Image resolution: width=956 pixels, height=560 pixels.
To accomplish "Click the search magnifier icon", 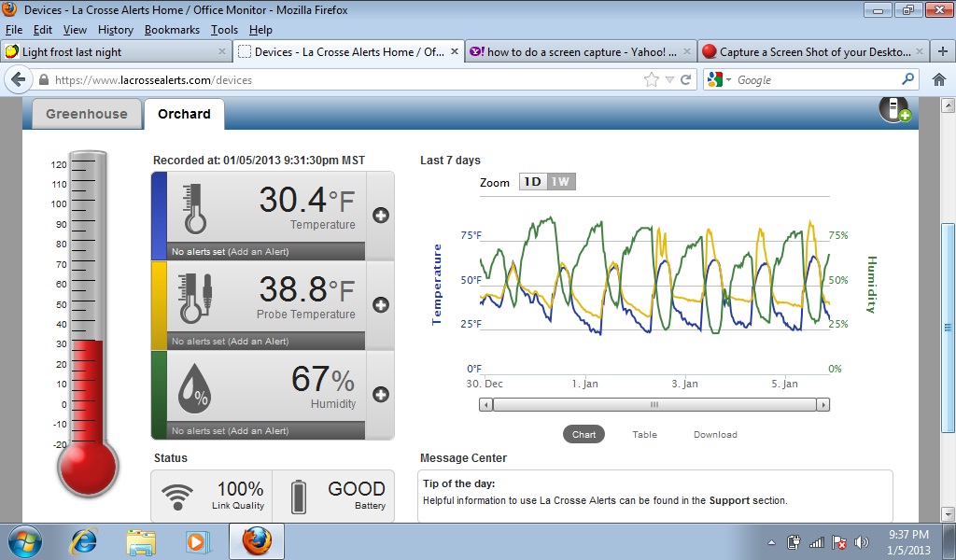I will pos(907,79).
